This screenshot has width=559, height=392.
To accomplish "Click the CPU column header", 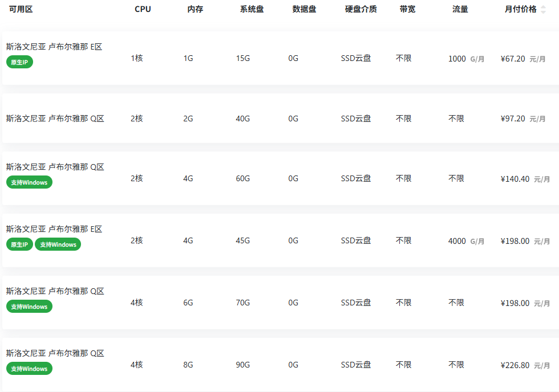I will (143, 9).
